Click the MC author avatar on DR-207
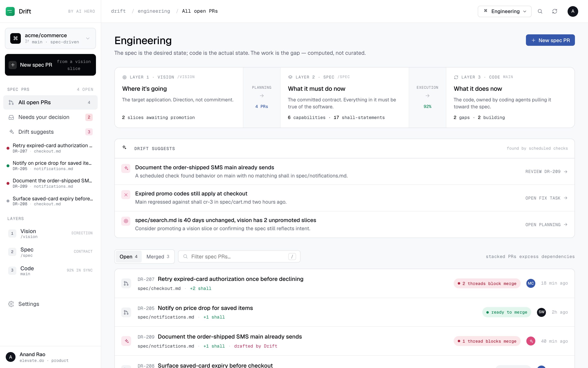Screen dimensions: 588x368 (531, 283)
